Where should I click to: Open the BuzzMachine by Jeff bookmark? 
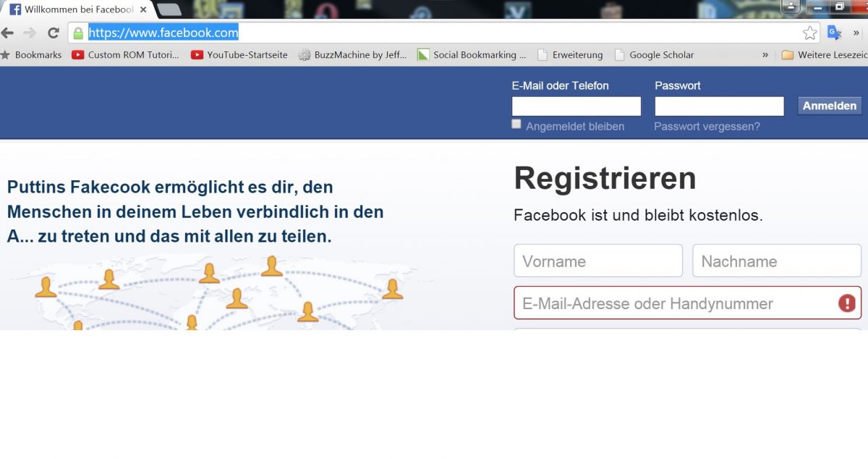(352, 55)
